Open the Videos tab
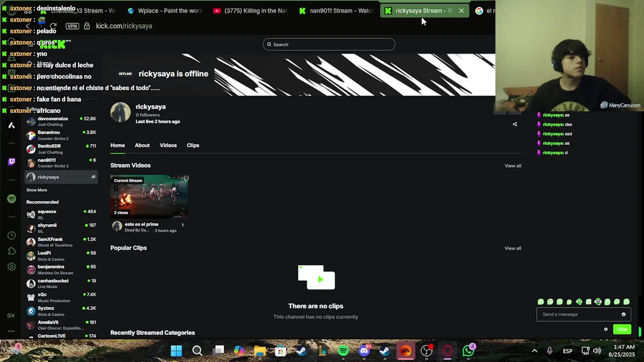The height and width of the screenshot is (362, 644). coord(168,145)
